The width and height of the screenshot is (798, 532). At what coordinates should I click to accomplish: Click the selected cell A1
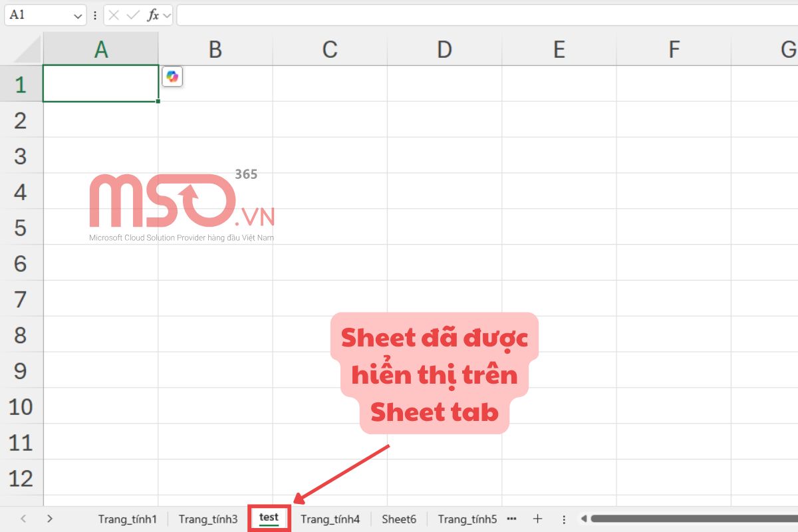point(100,84)
